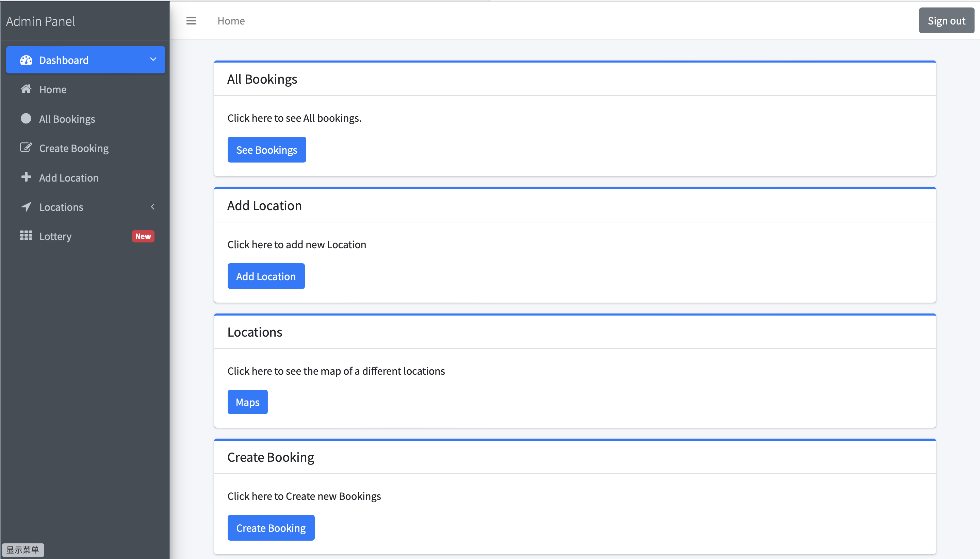The height and width of the screenshot is (559, 980).
Task: Toggle the sidebar with the hamburger icon
Action: (191, 20)
